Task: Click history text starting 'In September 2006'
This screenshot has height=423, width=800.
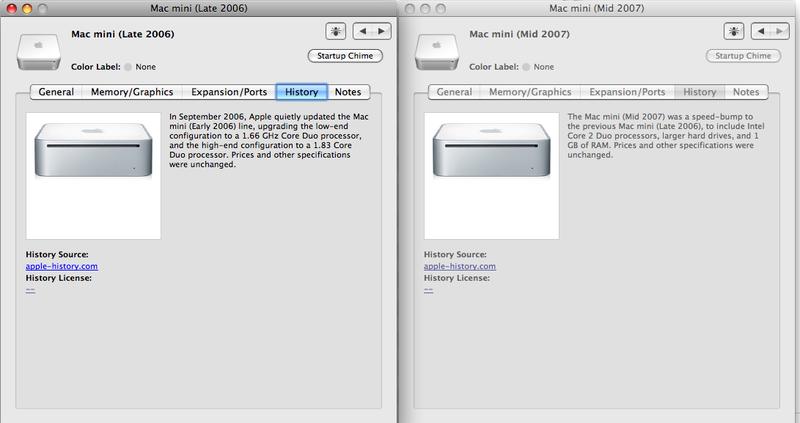Action: [x=269, y=140]
